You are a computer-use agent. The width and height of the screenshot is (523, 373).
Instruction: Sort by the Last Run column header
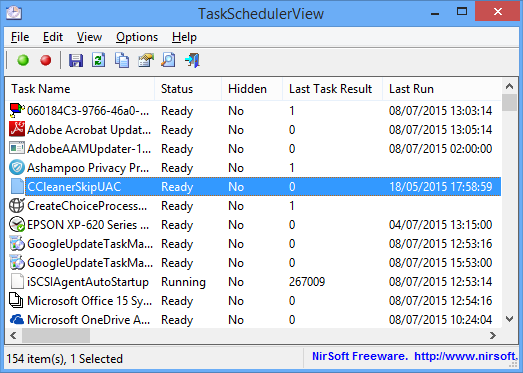(x=442, y=89)
